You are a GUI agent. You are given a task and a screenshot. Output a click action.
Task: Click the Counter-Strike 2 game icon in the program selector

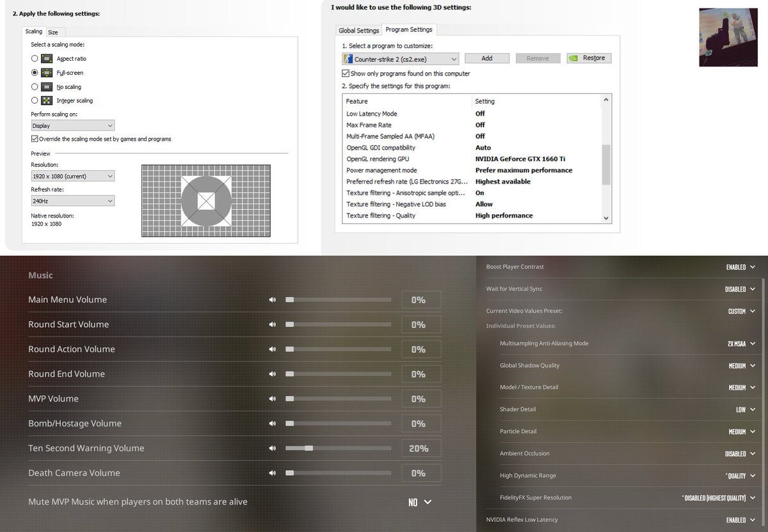(x=348, y=59)
